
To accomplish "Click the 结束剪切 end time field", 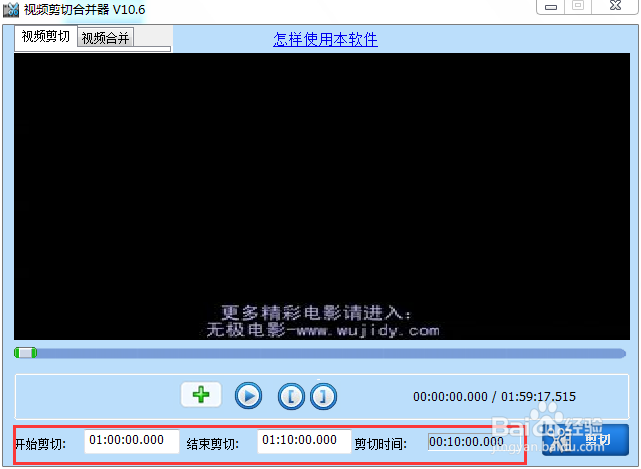I will coord(304,441).
